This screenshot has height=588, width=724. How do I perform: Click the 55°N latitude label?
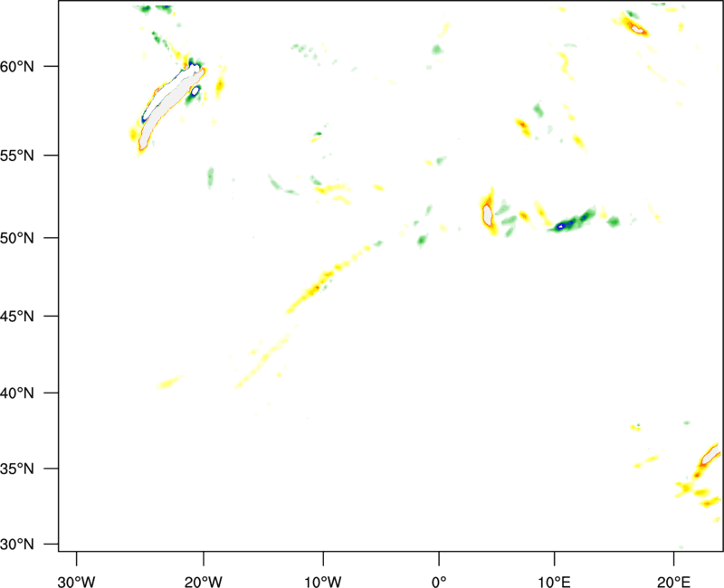tap(17, 156)
